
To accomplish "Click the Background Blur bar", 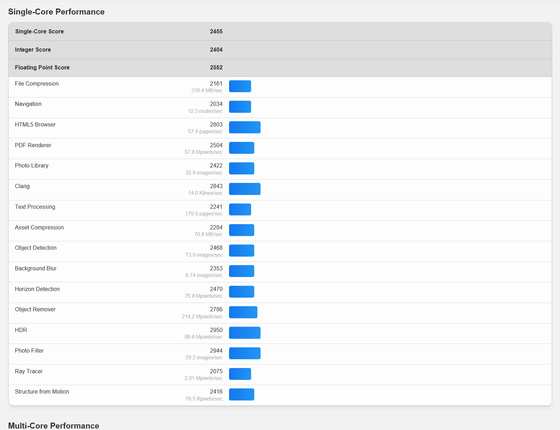I will click(241, 271).
